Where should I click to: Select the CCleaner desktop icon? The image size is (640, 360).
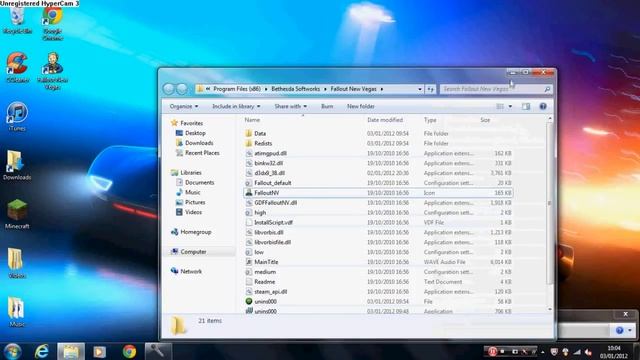pyautogui.click(x=17, y=68)
